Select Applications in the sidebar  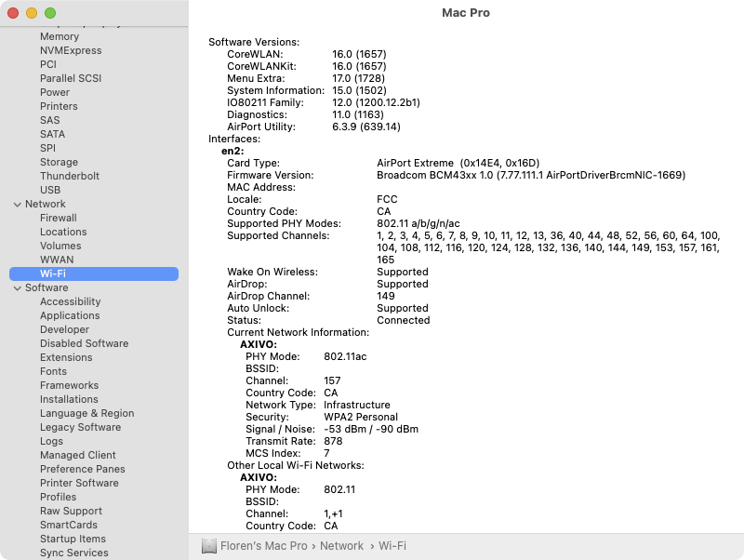tap(70, 315)
